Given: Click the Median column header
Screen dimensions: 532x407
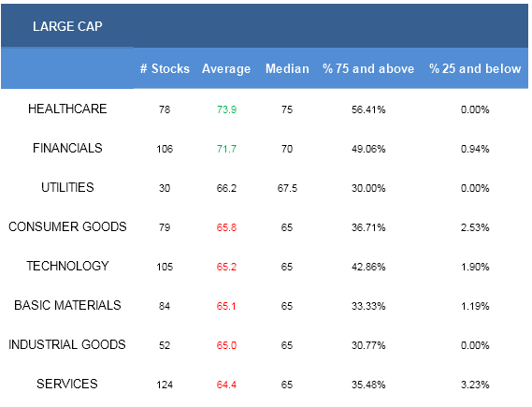Looking at the screenshot, I should 287,68.
